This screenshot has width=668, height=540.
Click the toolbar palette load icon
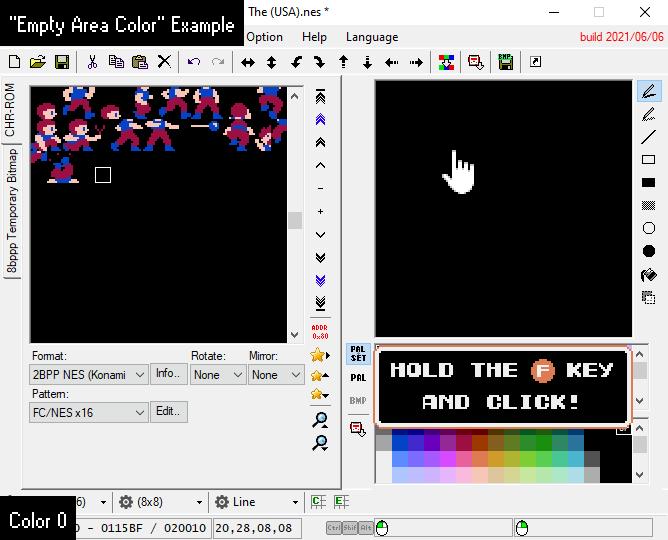pos(475,62)
